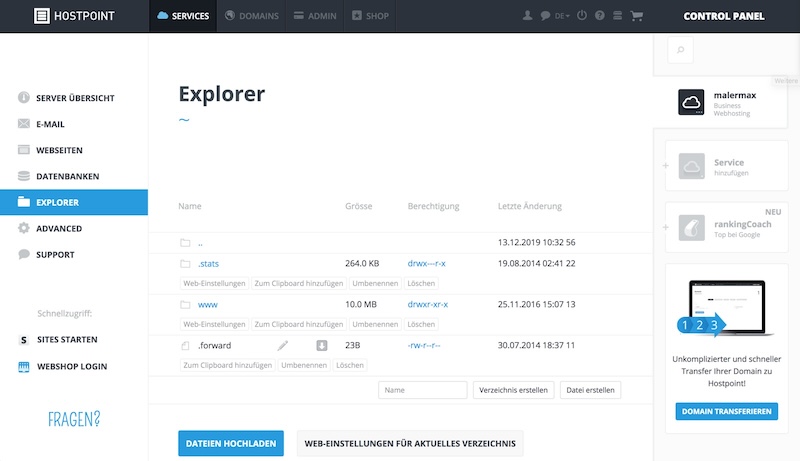Focus the Name input field
Screen dimensions: 800x461
tap(422, 390)
